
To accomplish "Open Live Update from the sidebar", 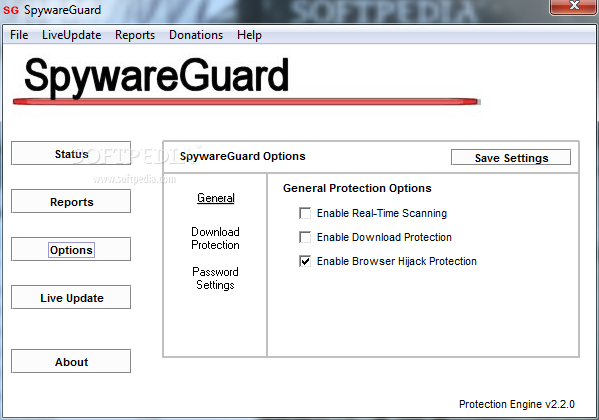I will pos(71,297).
